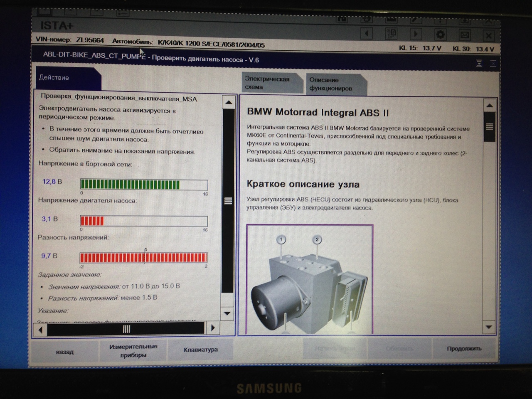This screenshot has height=399, width=532.
Task: Click the Обновить button
Action: pos(400,349)
